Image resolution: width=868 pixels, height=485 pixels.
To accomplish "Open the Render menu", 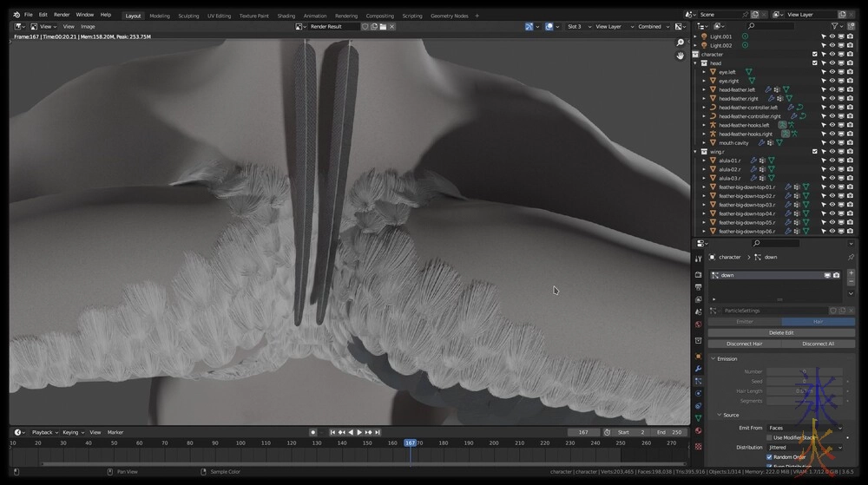I will click(62, 15).
